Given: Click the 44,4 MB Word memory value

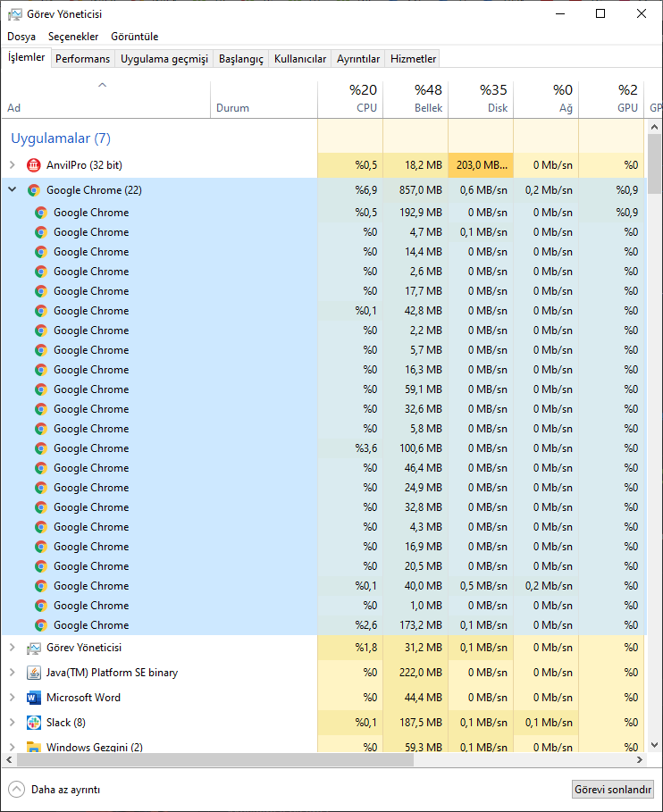Looking at the screenshot, I should pos(424,698).
